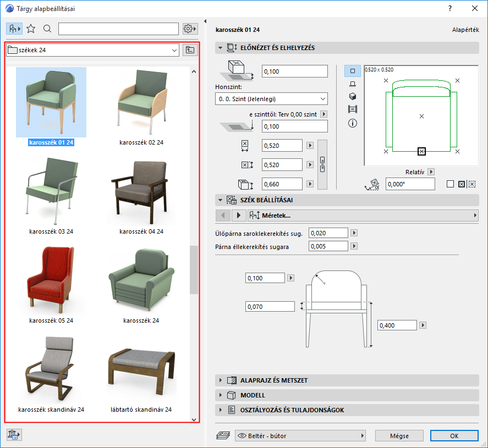Image resolution: width=488 pixels, height=448 pixels.
Task: Select the side elevation preview icon
Action: click(x=353, y=84)
